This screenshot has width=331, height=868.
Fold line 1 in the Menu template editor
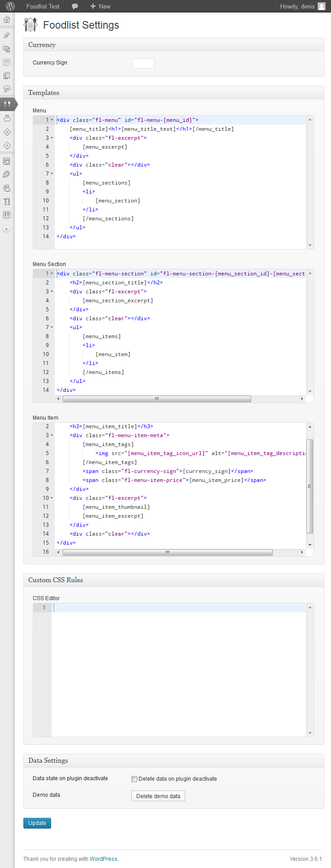52,120
